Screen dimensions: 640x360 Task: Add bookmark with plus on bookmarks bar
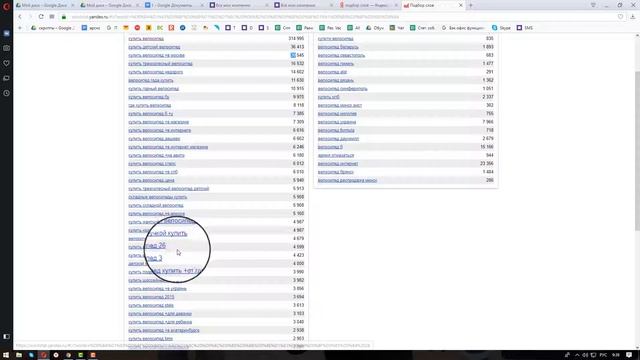(20, 28)
